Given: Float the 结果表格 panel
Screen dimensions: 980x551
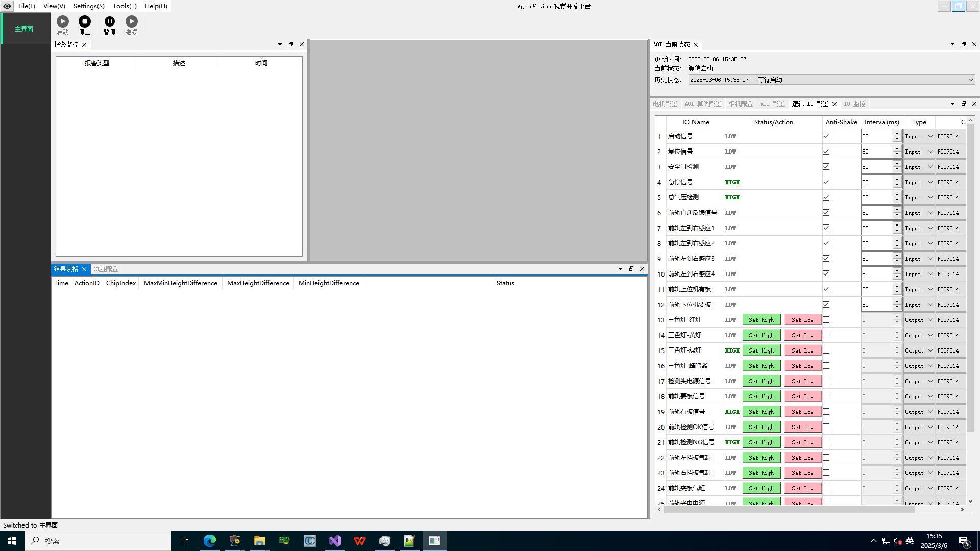Looking at the screenshot, I should pyautogui.click(x=631, y=269).
